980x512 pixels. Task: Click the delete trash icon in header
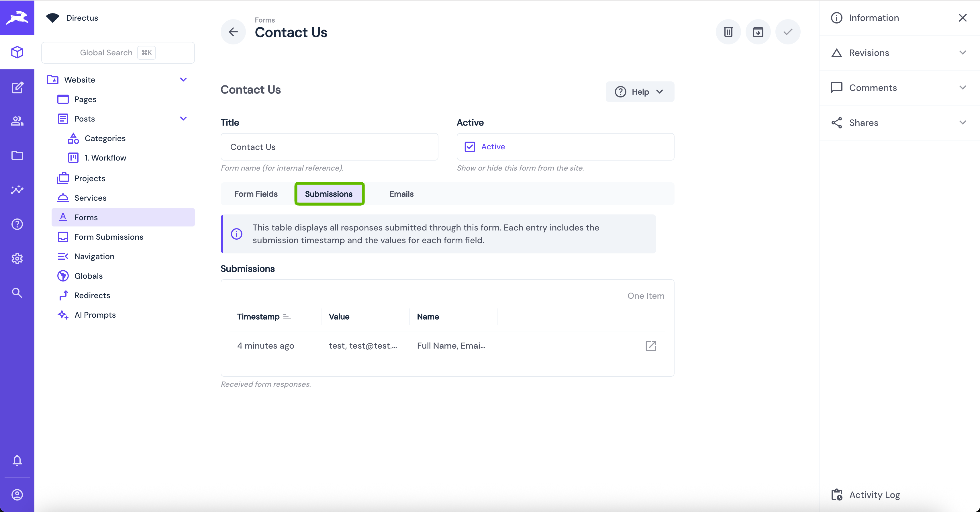coord(728,32)
